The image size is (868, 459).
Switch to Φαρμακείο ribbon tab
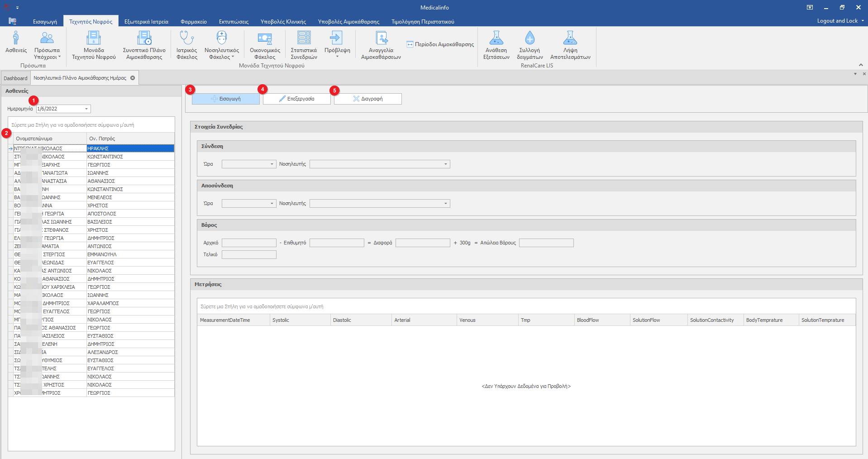pyautogui.click(x=193, y=22)
